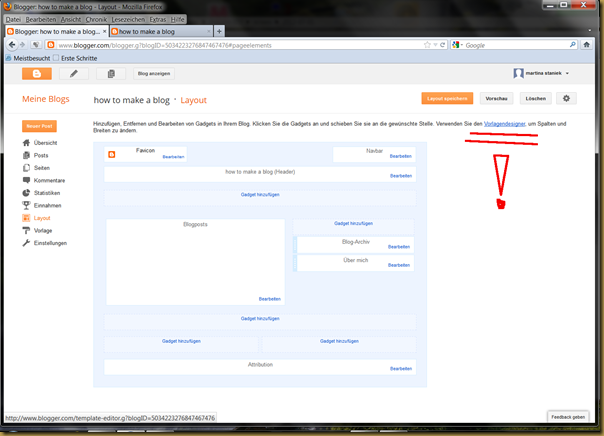
Task: Click the Feedback geben button
Action: pyautogui.click(x=568, y=417)
